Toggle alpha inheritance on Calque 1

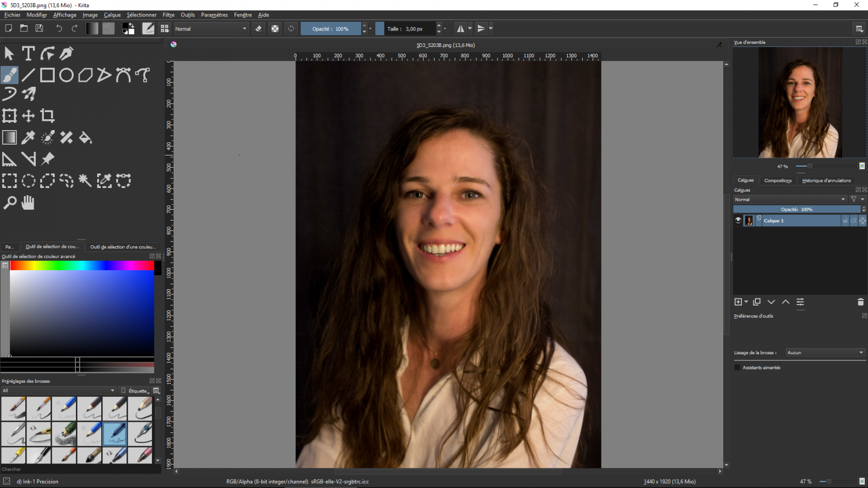click(x=854, y=221)
